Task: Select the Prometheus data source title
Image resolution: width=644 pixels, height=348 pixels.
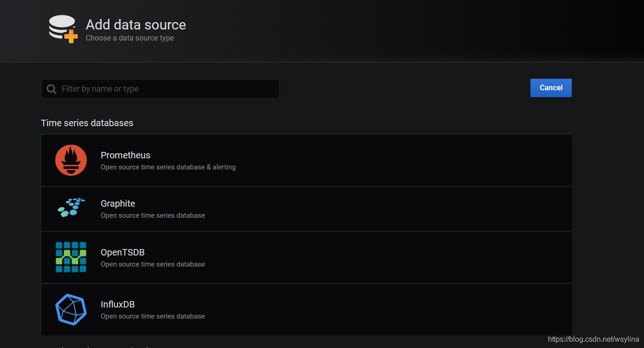Action: tap(125, 155)
